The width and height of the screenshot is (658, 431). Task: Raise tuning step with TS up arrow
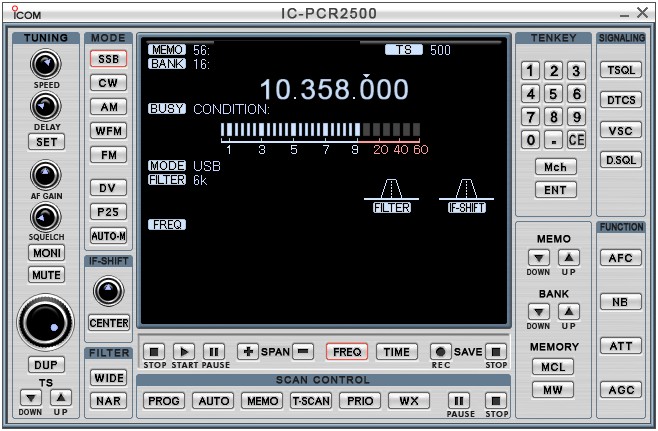point(61,397)
